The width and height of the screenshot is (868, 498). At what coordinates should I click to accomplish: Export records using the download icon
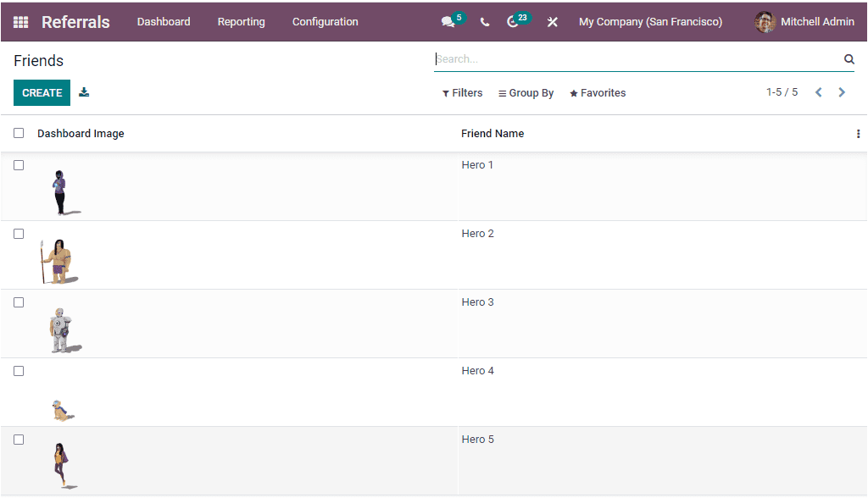(x=83, y=91)
